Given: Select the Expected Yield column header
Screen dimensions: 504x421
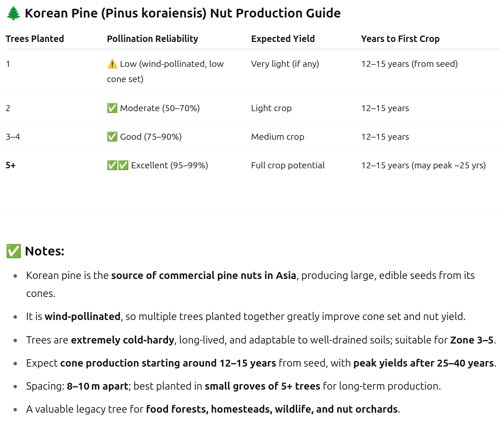Looking at the screenshot, I should pyautogui.click(x=283, y=39).
